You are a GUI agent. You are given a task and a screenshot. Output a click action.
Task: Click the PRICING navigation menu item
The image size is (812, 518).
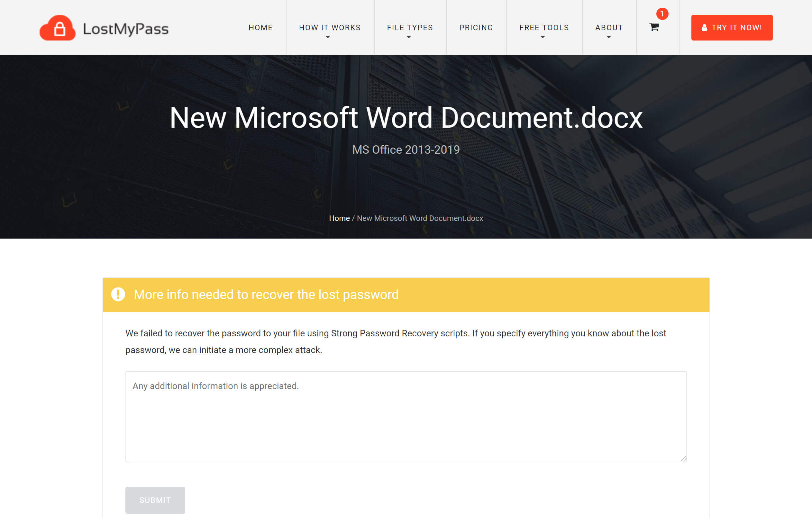point(476,27)
